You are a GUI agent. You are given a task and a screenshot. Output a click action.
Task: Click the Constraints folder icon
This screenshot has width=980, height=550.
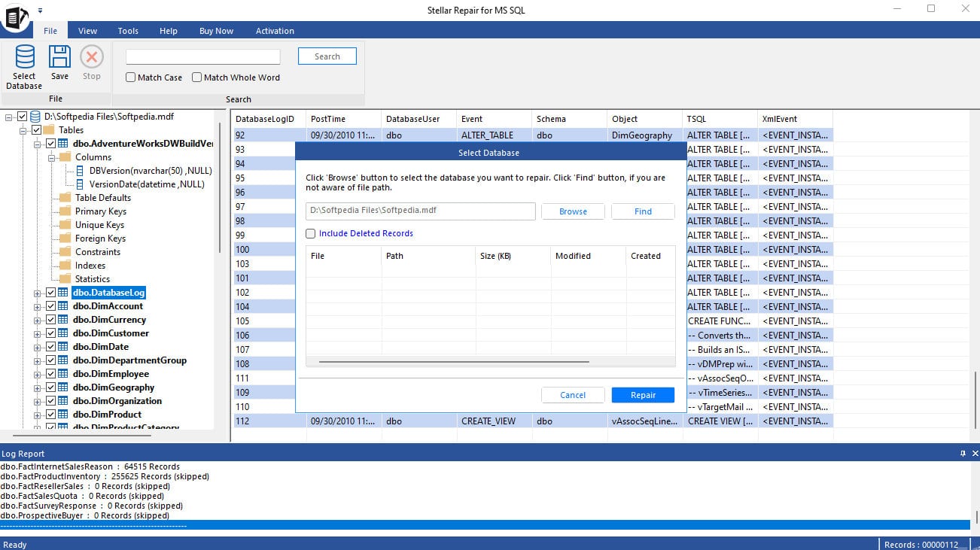(65, 252)
